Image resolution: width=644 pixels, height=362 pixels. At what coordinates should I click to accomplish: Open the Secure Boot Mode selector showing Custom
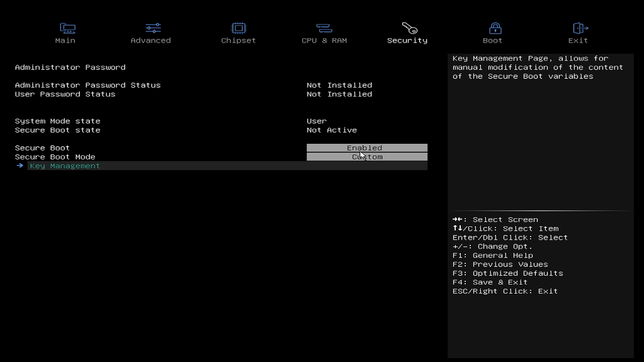pyautogui.click(x=367, y=156)
